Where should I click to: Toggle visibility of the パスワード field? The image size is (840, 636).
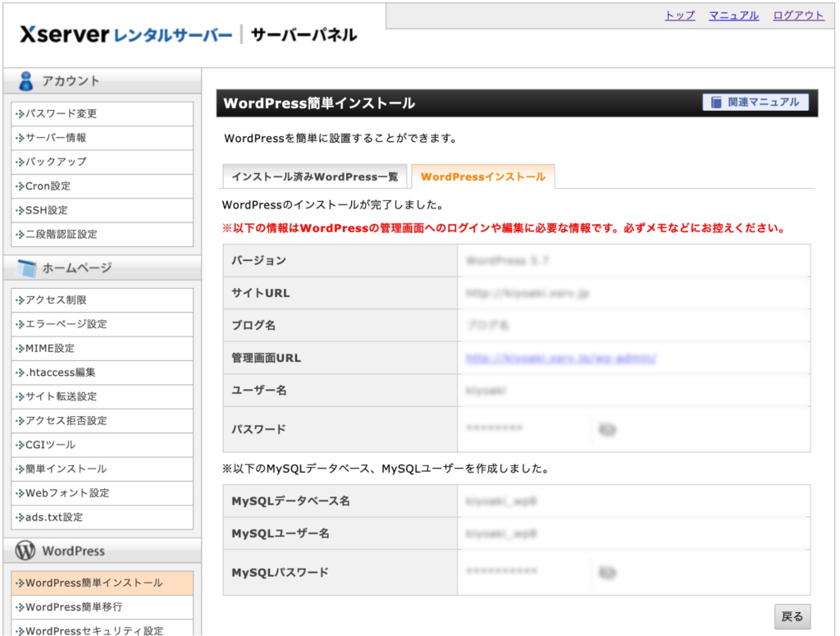[607, 428]
